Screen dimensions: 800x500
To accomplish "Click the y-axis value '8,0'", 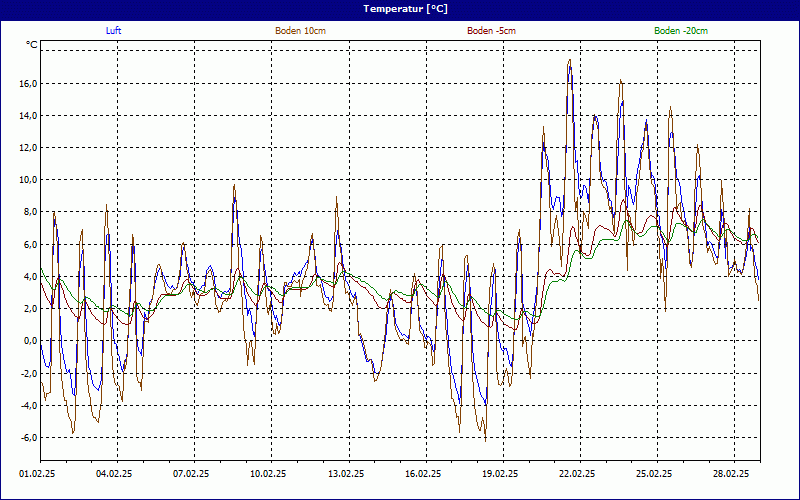I will pyautogui.click(x=30, y=212).
